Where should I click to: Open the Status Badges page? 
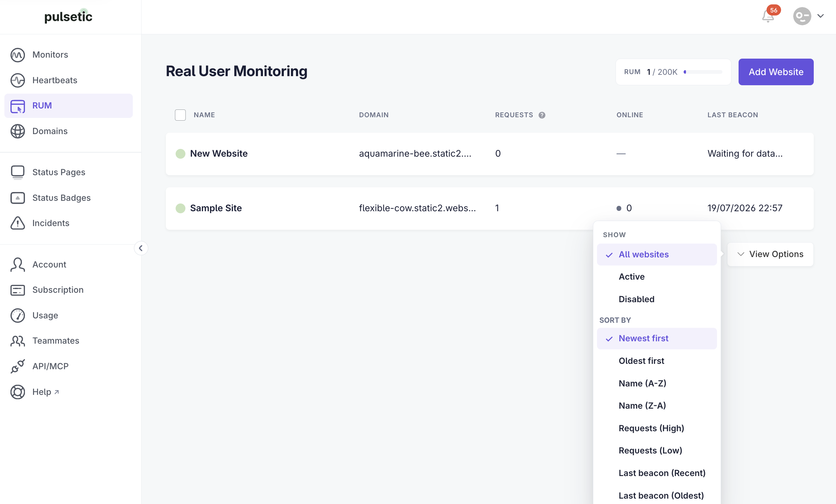point(61,198)
